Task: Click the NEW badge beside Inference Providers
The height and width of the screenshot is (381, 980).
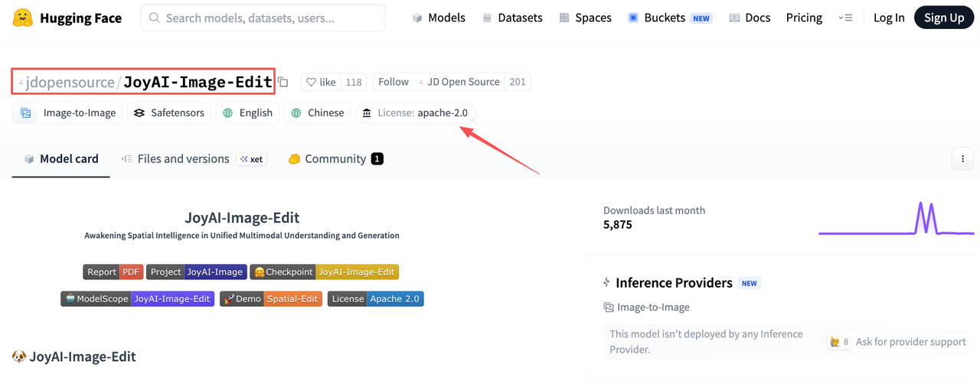Action: (x=749, y=283)
